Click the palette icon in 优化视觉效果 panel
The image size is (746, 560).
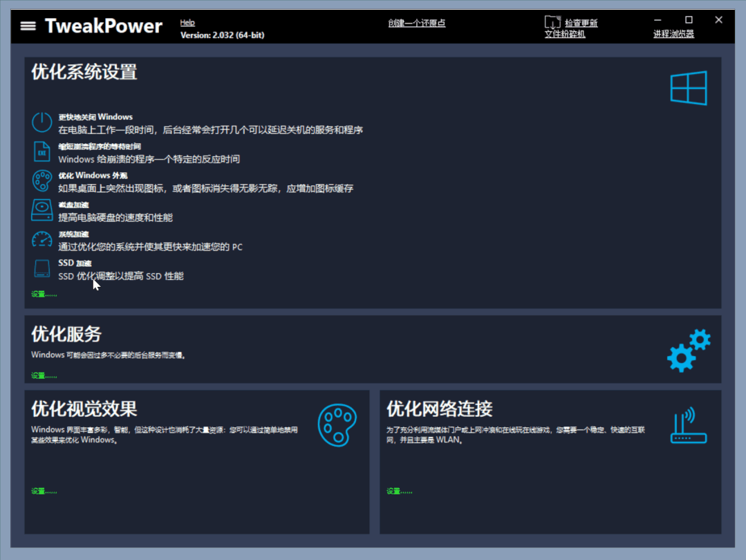[337, 425]
